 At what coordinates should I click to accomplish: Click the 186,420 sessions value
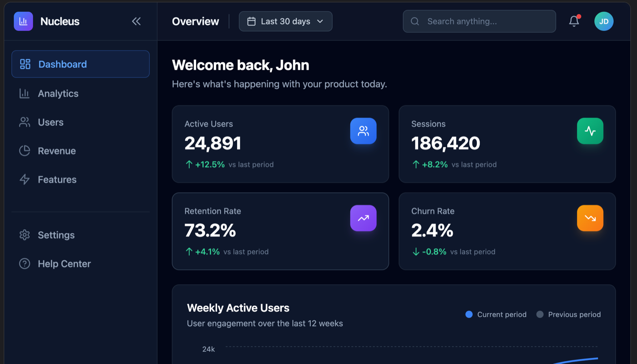click(445, 144)
